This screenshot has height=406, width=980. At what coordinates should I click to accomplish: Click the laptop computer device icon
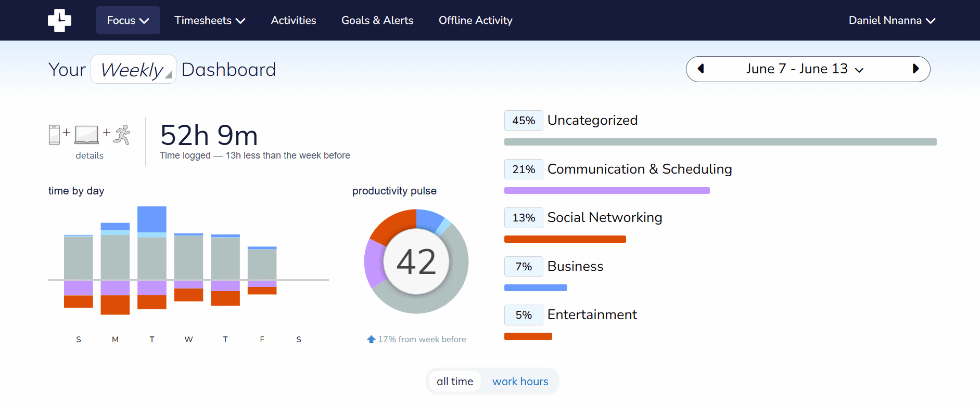[x=86, y=135]
